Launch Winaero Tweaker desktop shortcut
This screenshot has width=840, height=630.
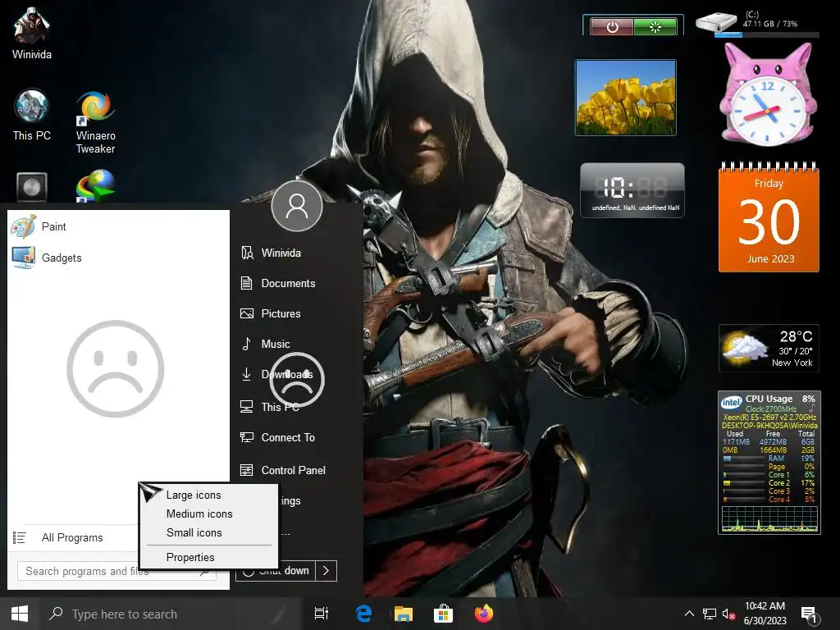tap(95, 122)
